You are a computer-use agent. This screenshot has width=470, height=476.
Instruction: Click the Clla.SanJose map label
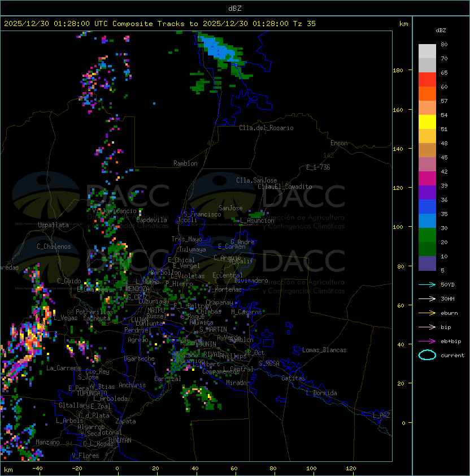click(x=256, y=180)
